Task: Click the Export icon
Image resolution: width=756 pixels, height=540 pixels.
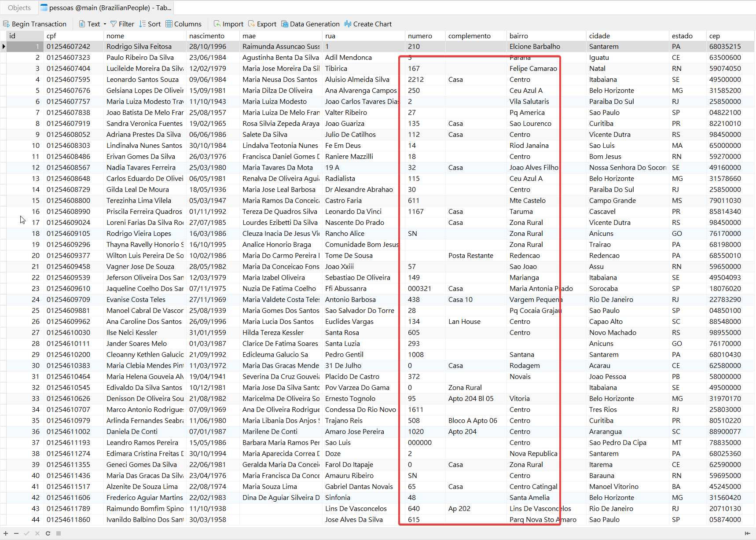Action: pyautogui.click(x=251, y=24)
